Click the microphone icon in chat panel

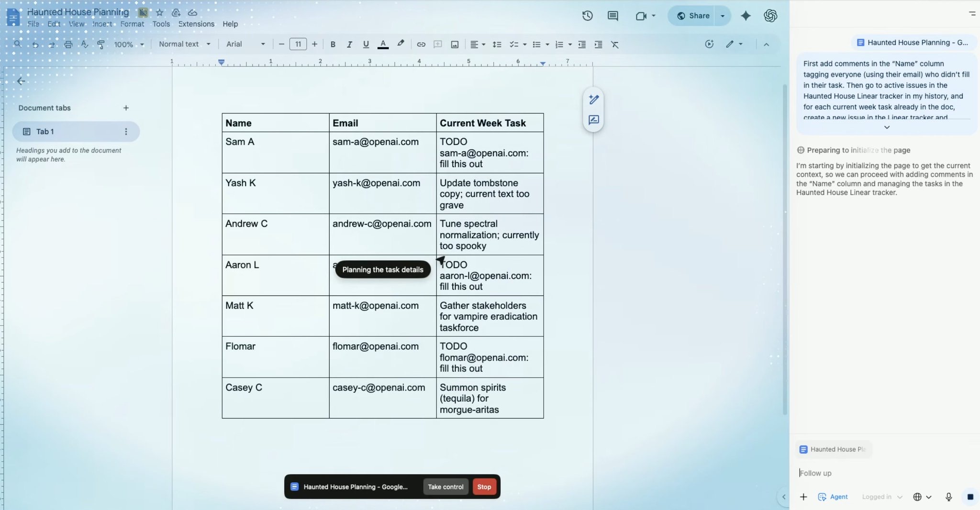[948, 497]
